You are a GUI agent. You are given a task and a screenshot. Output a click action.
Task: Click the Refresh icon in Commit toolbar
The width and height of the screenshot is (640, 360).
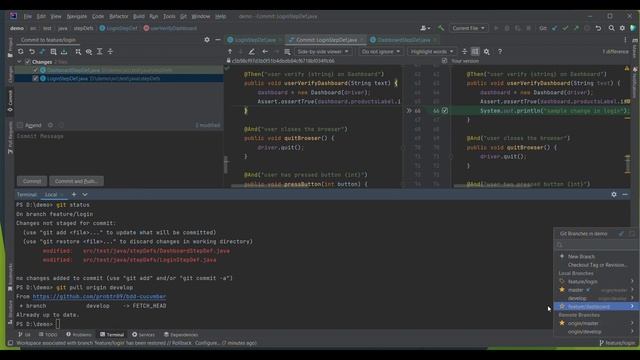[x=20, y=52]
